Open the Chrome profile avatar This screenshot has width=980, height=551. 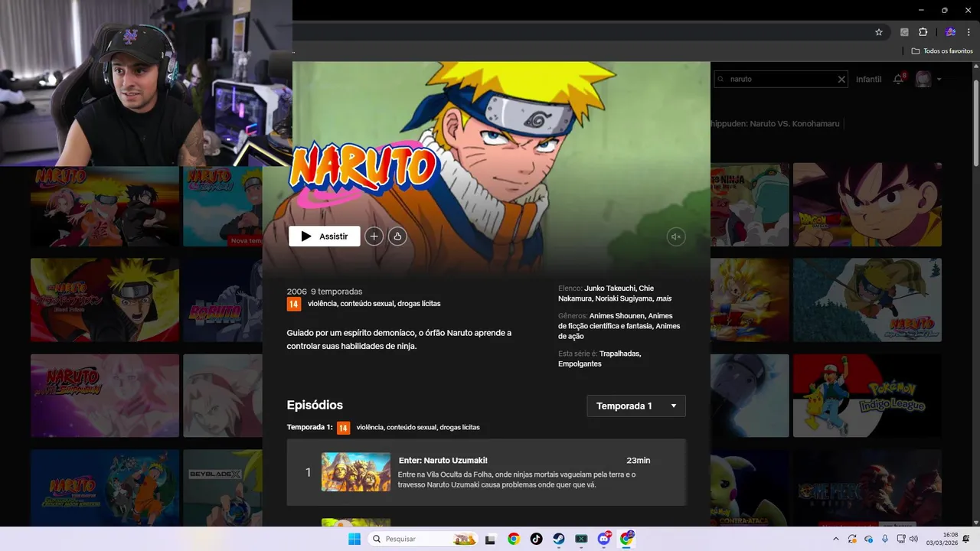pyautogui.click(x=951, y=32)
